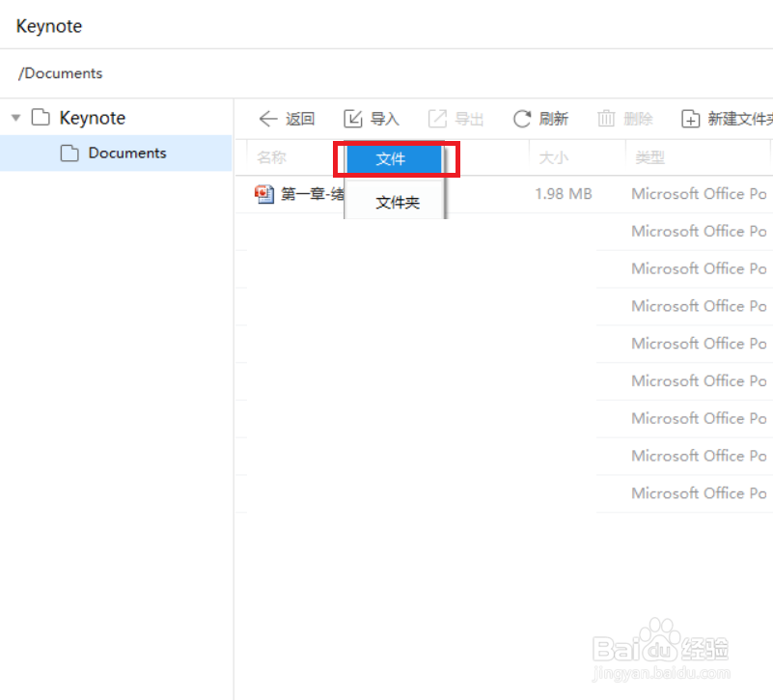
Task: Click the Documents folder icon in tree
Action: point(69,153)
